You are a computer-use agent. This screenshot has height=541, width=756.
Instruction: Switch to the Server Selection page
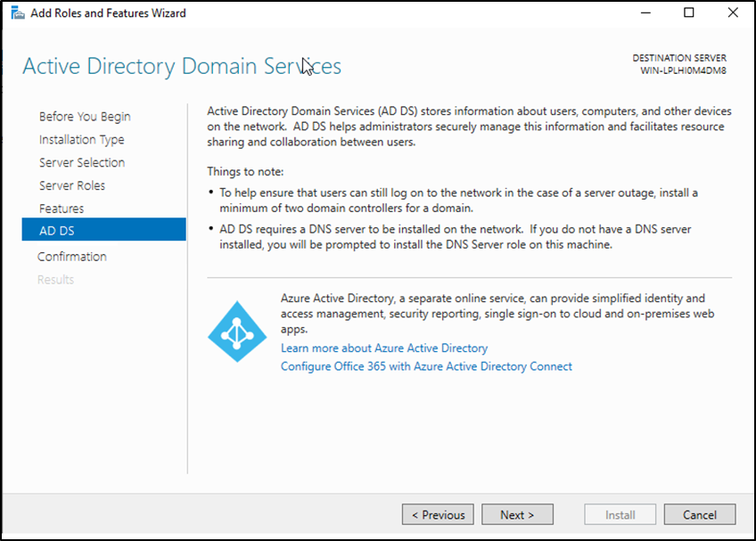82,163
